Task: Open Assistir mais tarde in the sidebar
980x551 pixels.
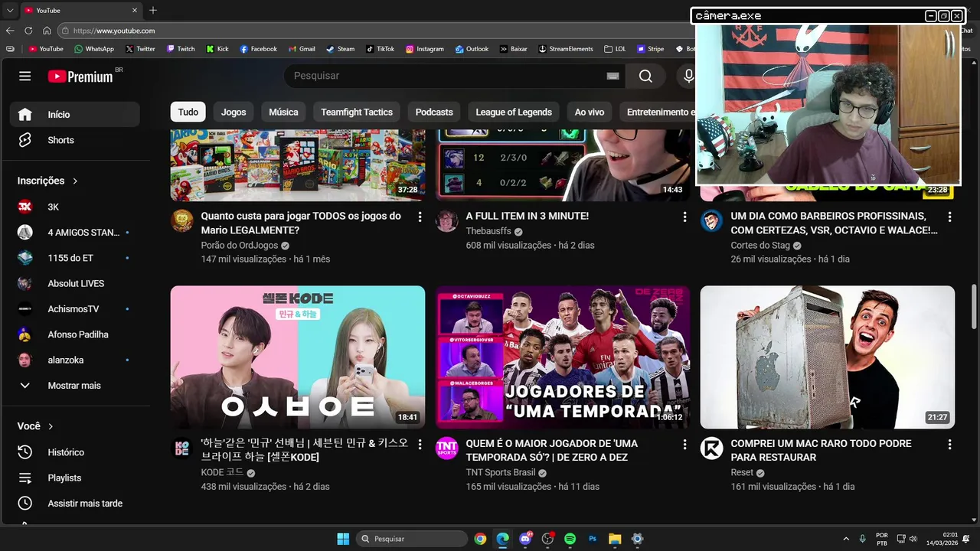Action: pos(75,504)
